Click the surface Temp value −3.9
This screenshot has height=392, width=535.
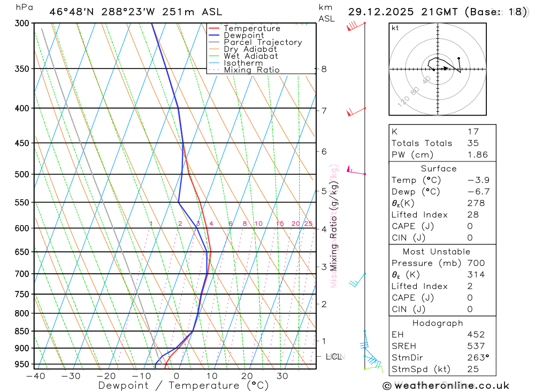tap(478, 180)
